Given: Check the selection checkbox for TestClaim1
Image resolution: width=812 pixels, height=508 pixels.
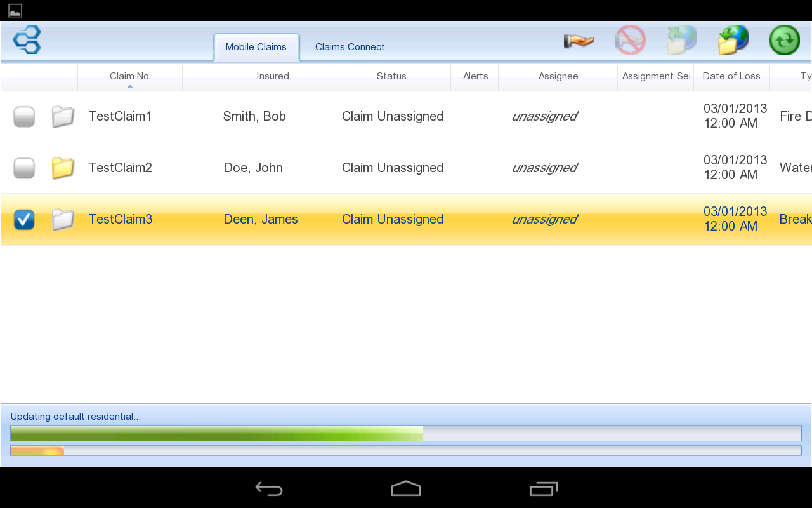Looking at the screenshot, I should click(x=23, y=116).
